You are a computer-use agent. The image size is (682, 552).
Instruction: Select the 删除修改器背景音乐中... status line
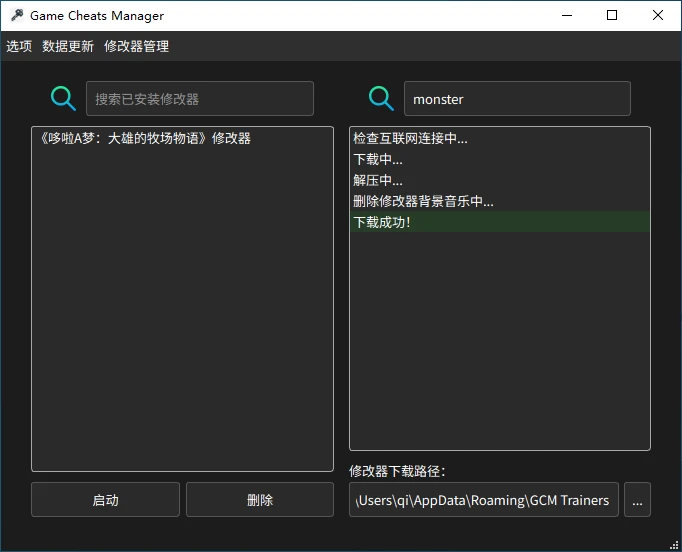pyautogui.click(x=423, y=201)
